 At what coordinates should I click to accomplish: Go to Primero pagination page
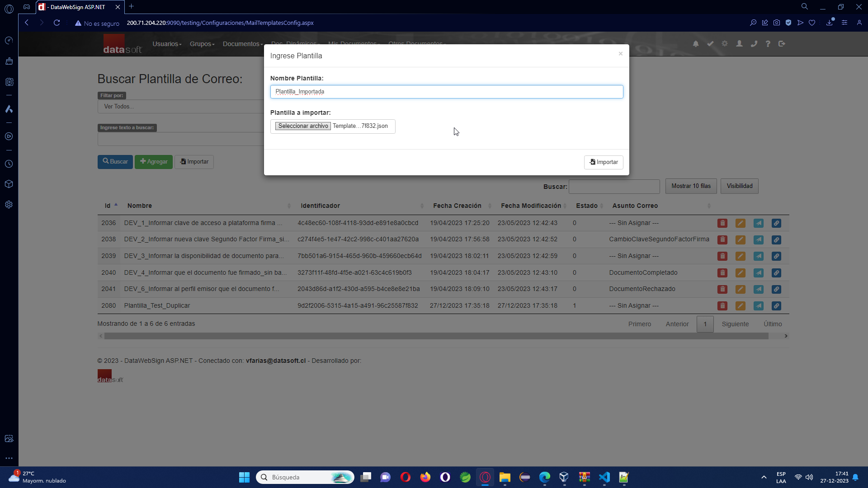tap(639, 324)
